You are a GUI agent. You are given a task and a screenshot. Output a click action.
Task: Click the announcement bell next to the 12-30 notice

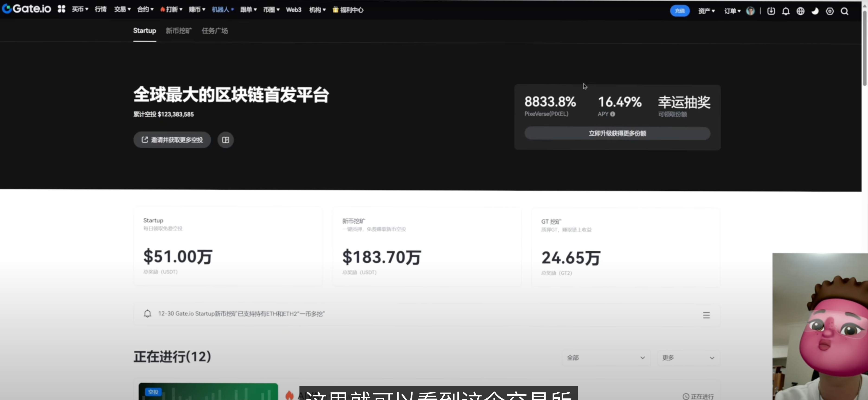click(x=147, y=313)
